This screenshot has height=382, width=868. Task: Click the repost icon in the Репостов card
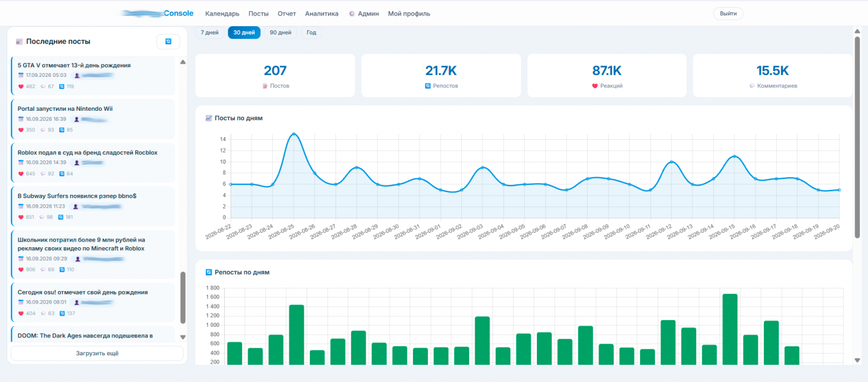coord(428,86)
